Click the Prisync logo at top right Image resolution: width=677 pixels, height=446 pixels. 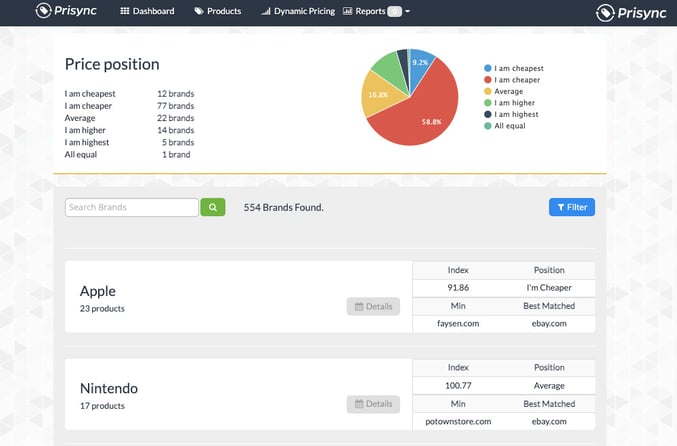pos(631,13)
